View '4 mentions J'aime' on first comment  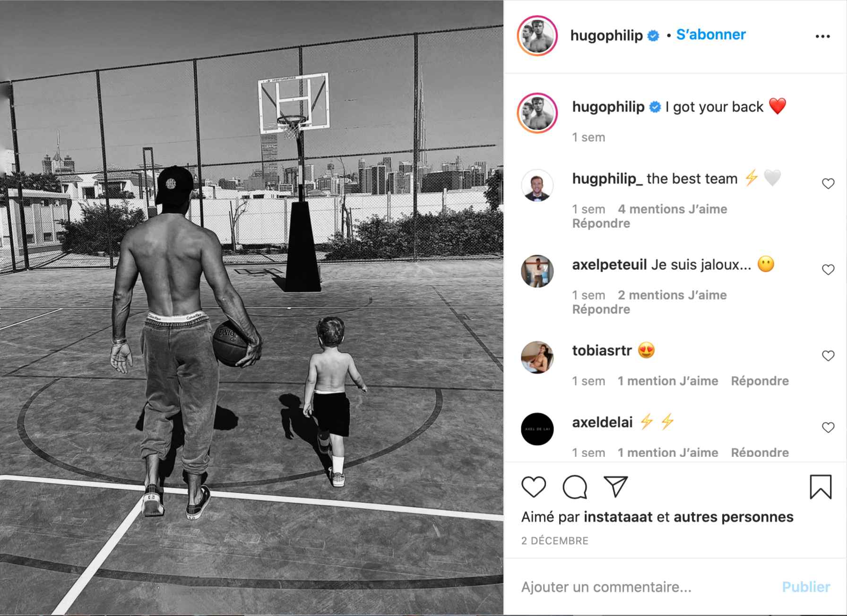point(673,209)
